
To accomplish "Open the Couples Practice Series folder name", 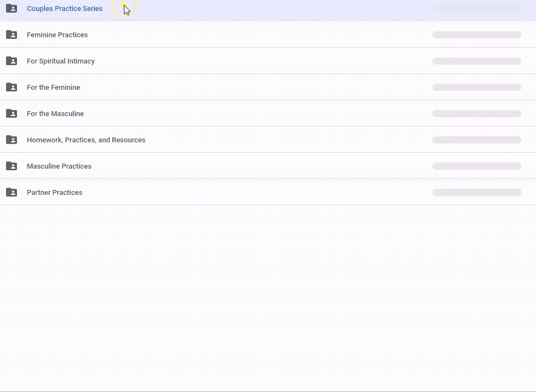I will [x=65, y=9].
